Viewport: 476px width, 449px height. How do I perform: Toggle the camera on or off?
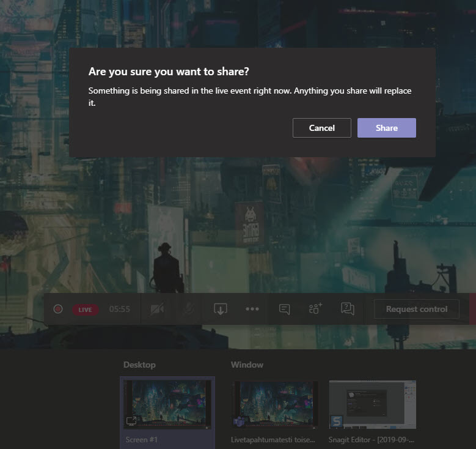157,310
